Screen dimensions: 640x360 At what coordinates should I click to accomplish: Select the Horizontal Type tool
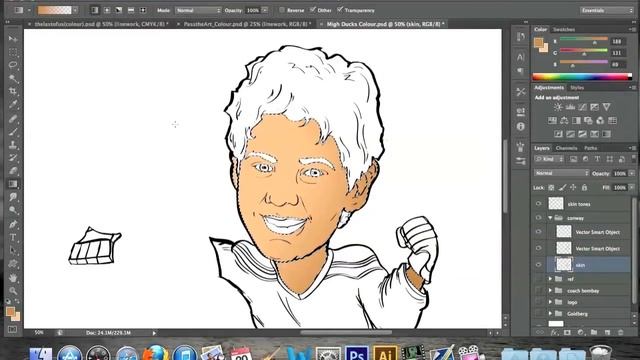click(13, 237)
